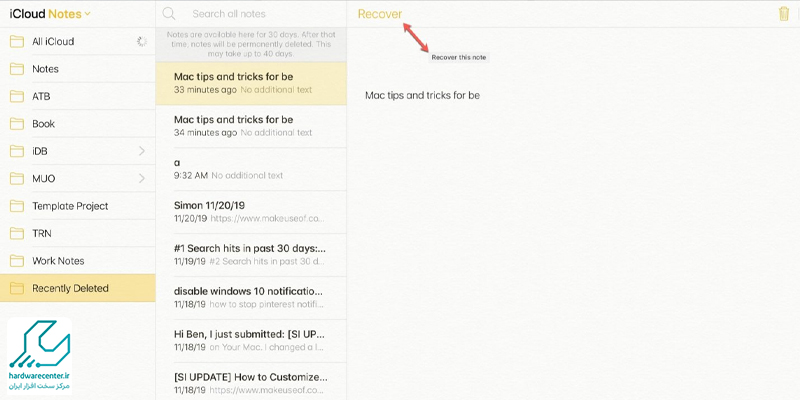Click the Work Notes folder icon
The image size is (800, 400).
click(17, 261)
